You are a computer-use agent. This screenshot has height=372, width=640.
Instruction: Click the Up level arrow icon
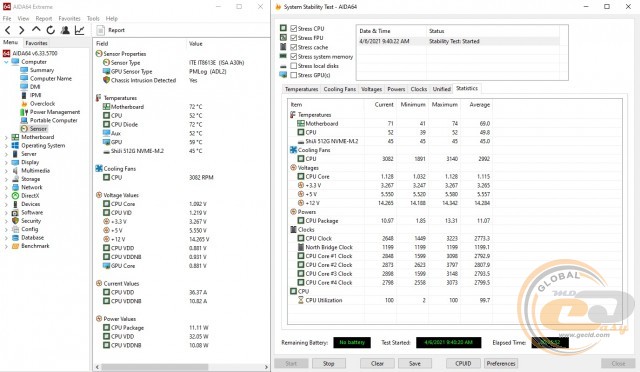click(x=36, y=29)
